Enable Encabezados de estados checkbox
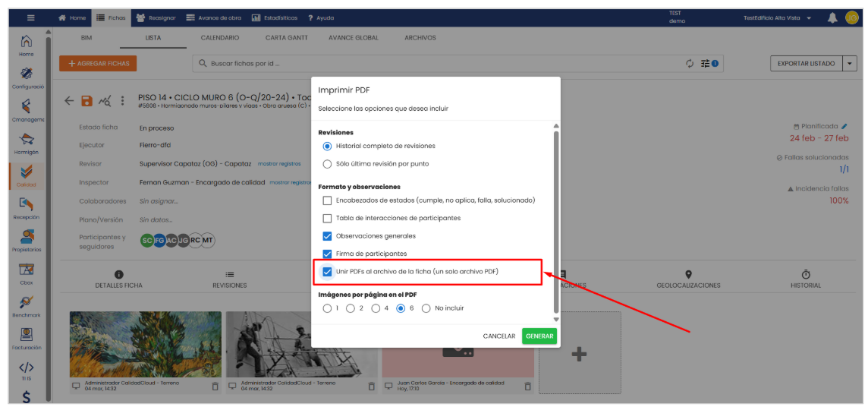 (x=327, y=200)
